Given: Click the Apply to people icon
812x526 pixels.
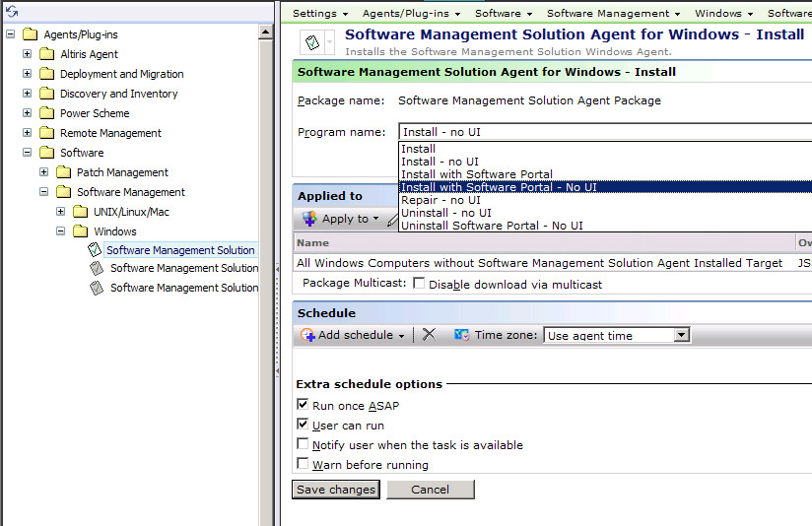Looking at the screenshot, I should point(309,219).
